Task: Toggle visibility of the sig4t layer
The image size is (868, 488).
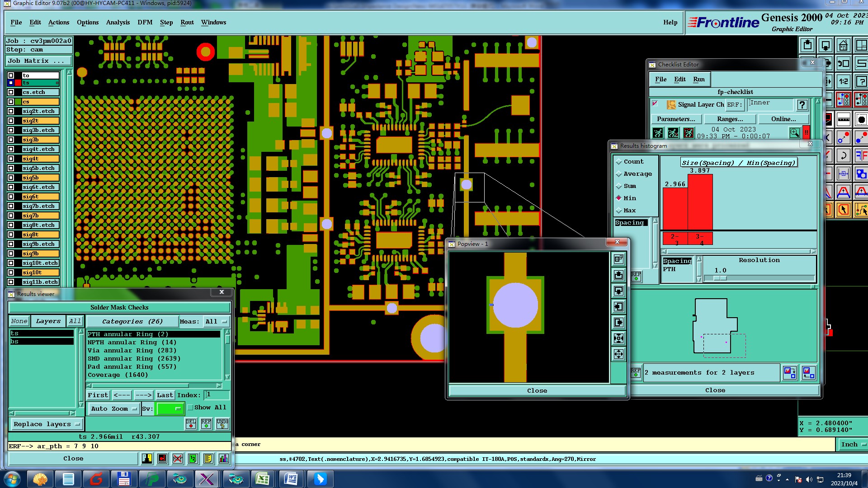Action: coord(11,159)
